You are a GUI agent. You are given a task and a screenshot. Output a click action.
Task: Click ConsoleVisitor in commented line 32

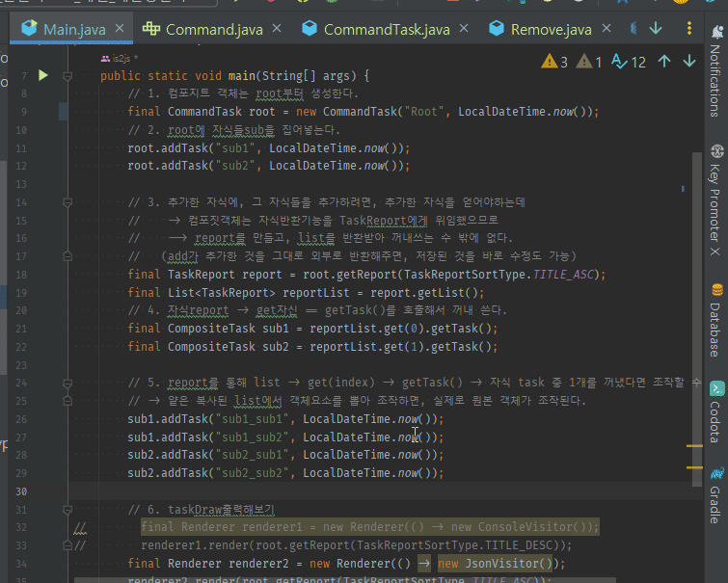coord(526,527)
